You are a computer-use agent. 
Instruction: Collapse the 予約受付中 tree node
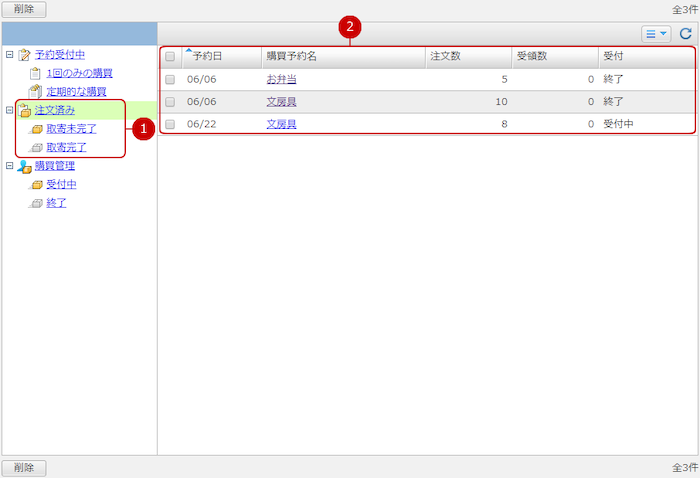click(x=9, y=55)
